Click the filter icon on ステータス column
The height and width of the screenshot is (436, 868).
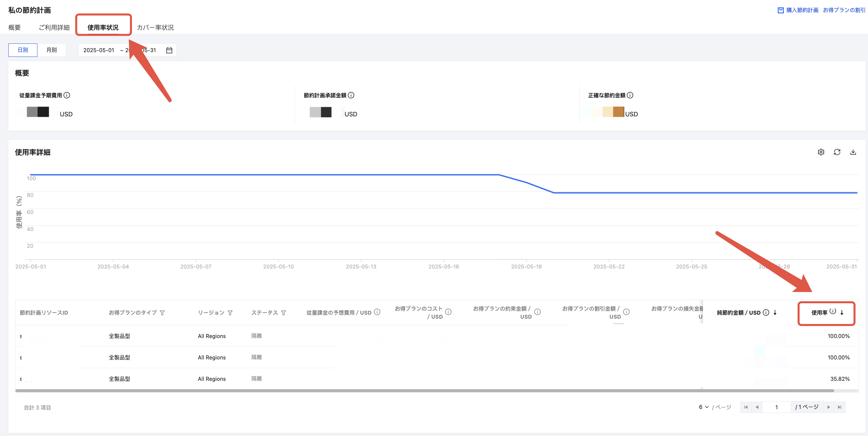(x=283, y=313)
